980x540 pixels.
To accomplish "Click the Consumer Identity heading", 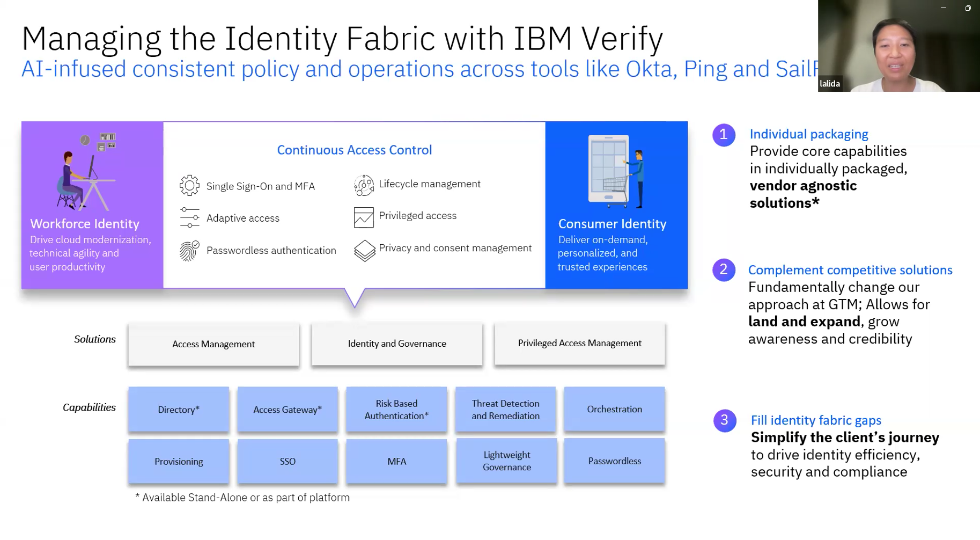I will [x=612, y=224].
